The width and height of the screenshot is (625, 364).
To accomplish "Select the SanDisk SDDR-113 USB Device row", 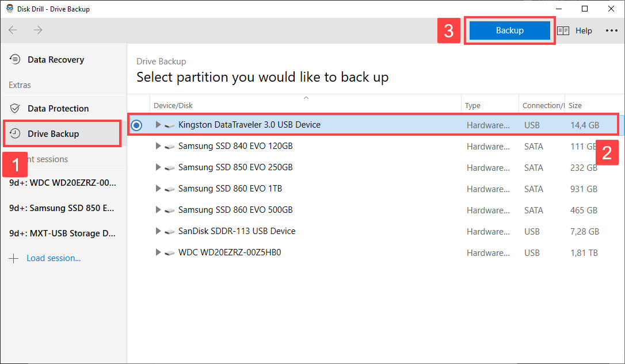I will 375,231.
